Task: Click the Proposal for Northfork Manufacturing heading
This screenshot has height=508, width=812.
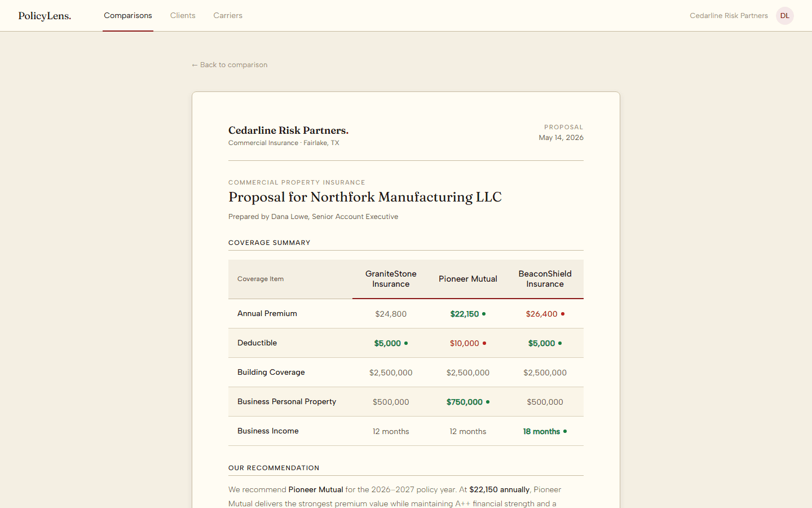Action: coord(365,197)
